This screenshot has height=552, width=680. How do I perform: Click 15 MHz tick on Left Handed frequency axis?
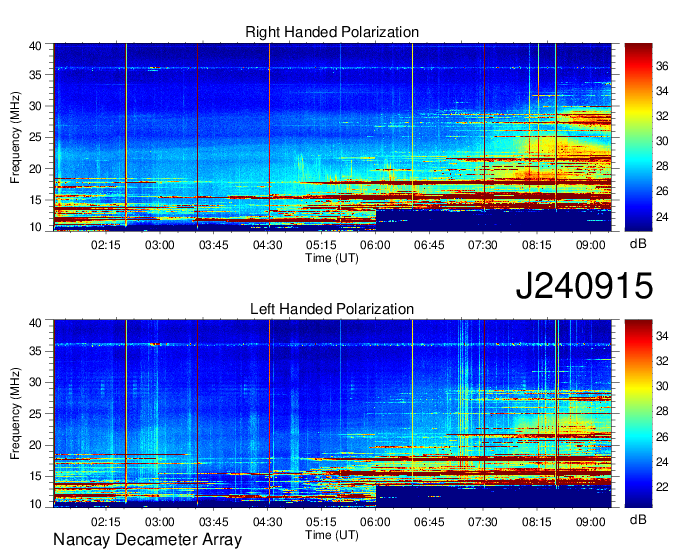pyautogui.click(x=36, y=477)
